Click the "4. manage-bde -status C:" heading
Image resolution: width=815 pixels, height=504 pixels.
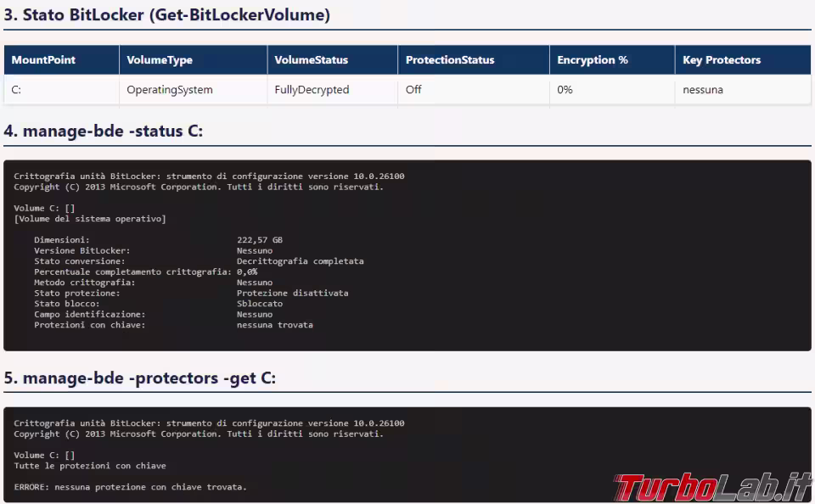[x=104, y=131]
